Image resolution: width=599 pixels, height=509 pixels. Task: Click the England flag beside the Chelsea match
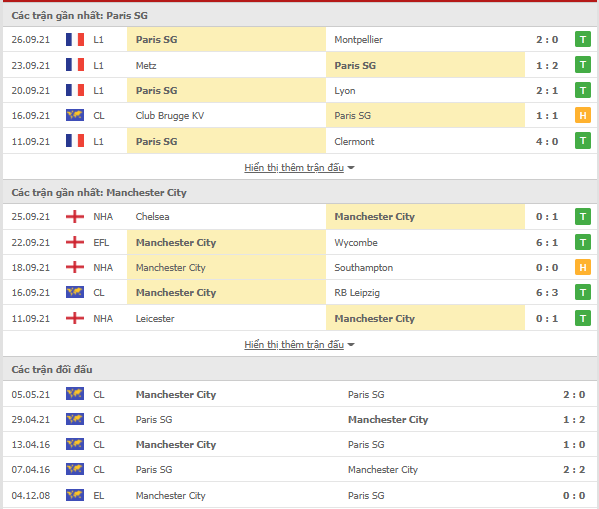pos(75,216)
